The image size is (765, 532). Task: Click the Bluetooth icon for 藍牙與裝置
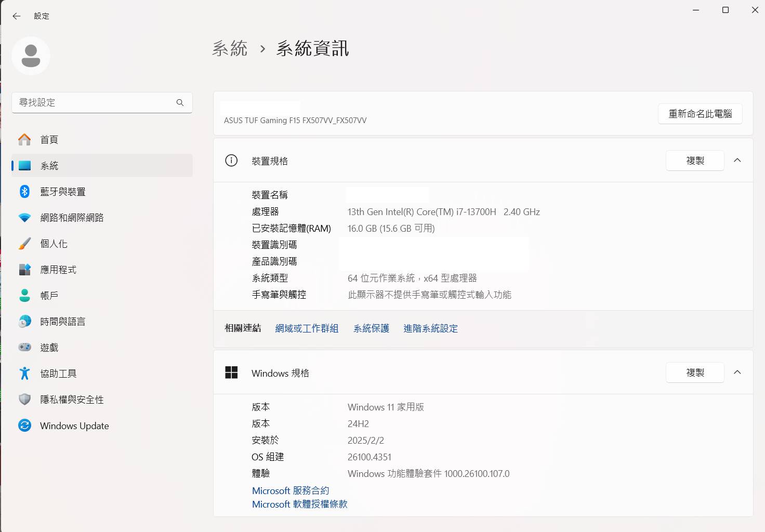click(24, 191)
